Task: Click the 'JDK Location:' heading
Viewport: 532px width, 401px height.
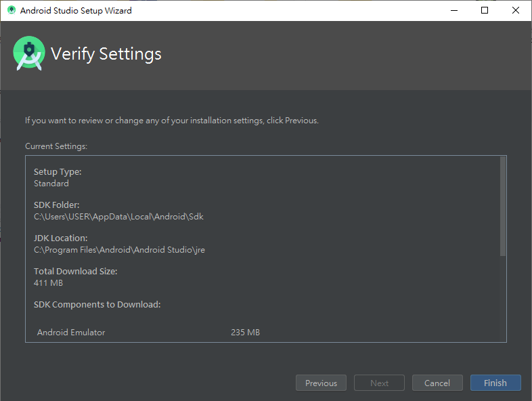Action: pos(60,238)
